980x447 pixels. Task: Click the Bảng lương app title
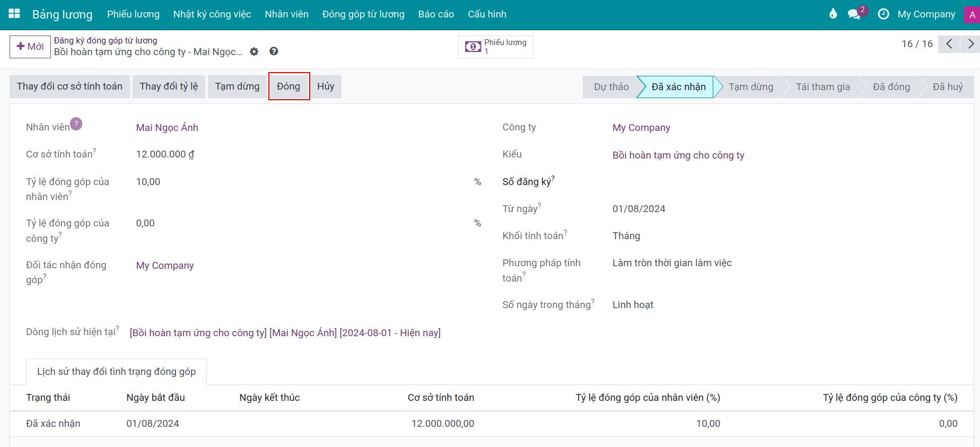(63, 14)
